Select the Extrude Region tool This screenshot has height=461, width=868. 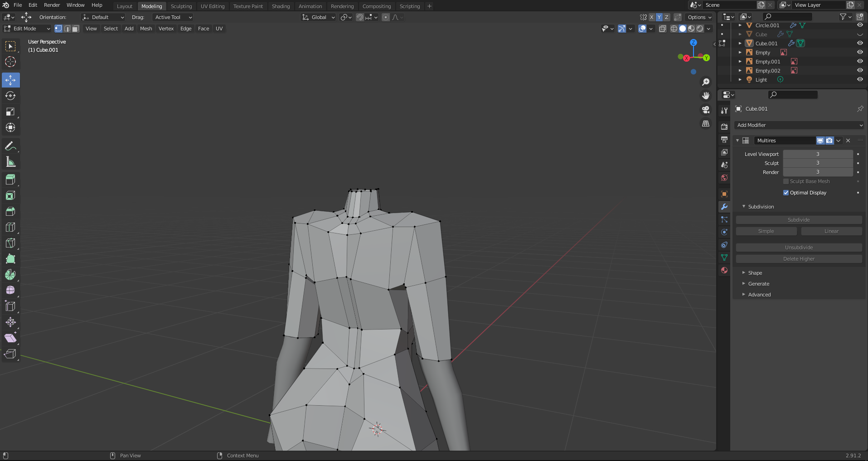tap(10, 180)
